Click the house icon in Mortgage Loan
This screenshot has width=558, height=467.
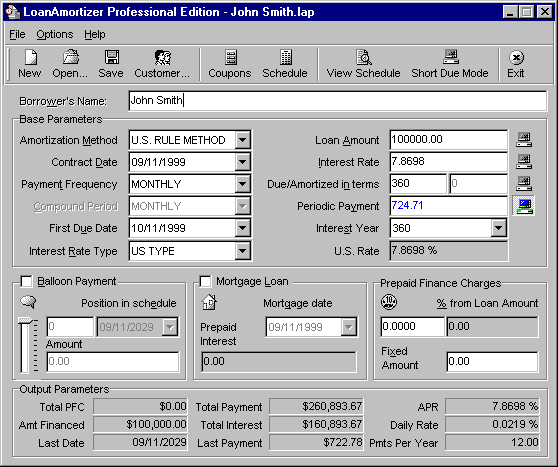(209, 302)
